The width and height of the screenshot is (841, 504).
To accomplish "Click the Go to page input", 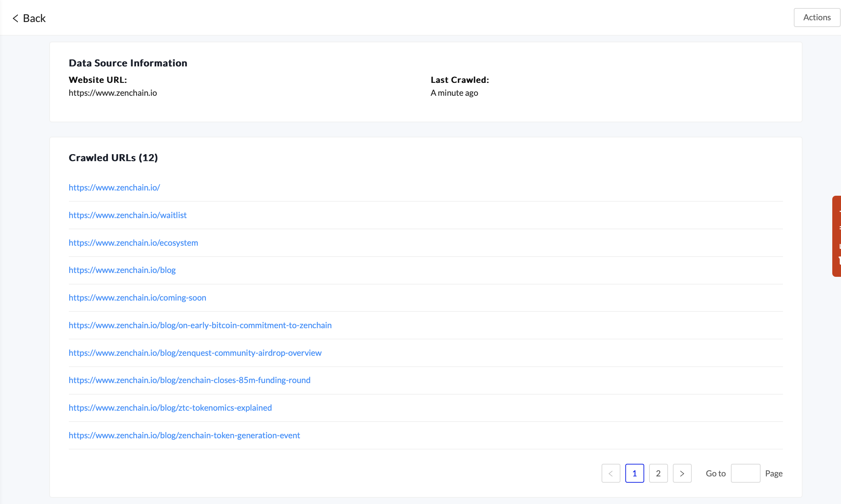I will [745, 473].
